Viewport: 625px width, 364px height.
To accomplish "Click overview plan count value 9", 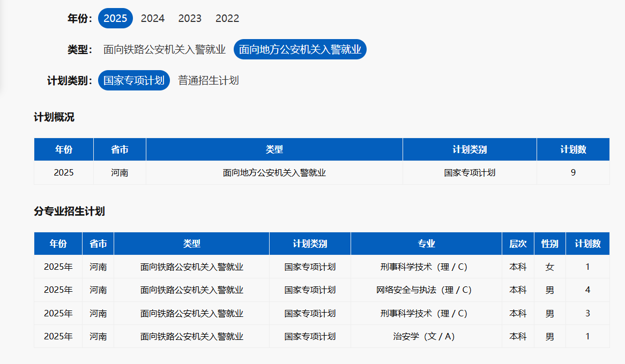I will [x=573, y=173].
